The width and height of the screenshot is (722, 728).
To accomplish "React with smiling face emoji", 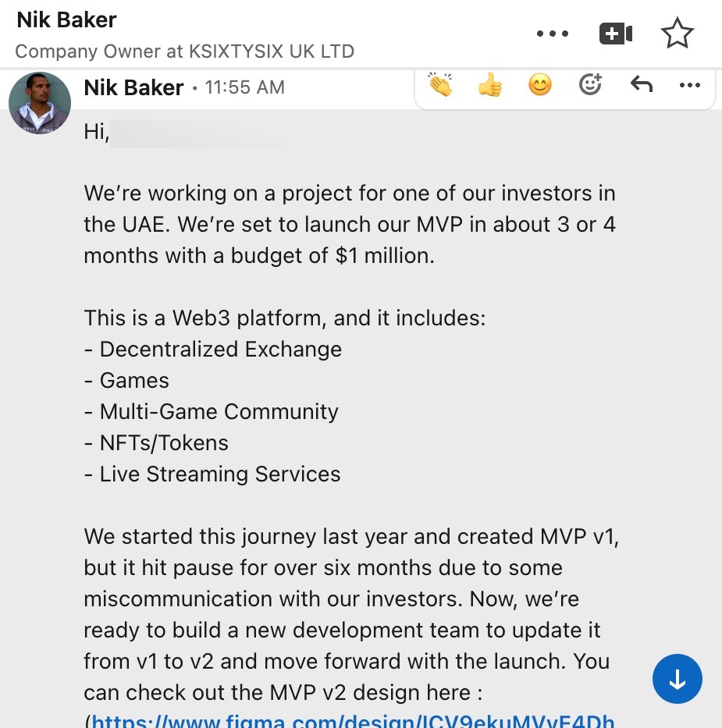I will click(540, 85).
